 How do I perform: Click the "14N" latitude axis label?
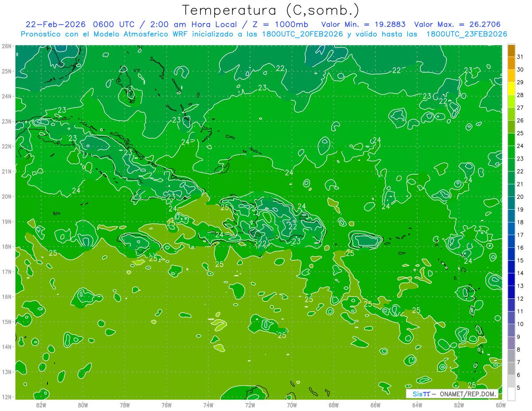[x=6, y=347]
